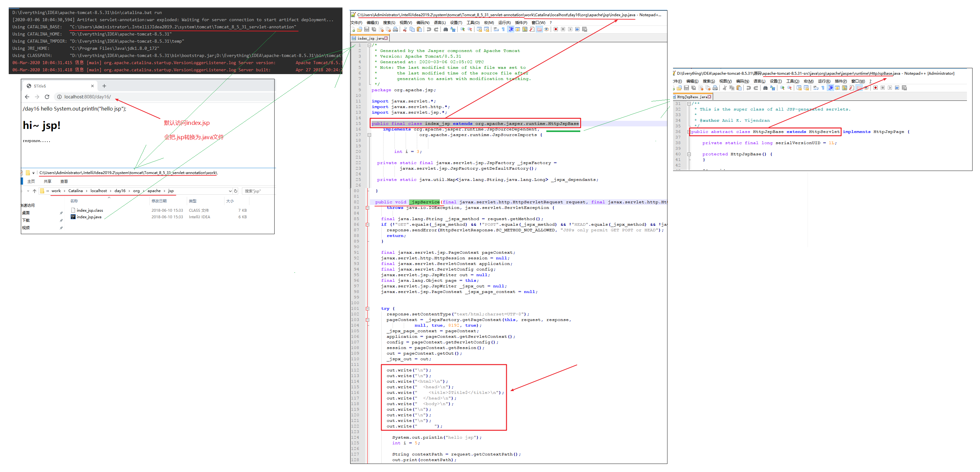Click Save icon in HttpJspBase.java Notepad++ toolbar
Screen dimensions: 980x472
pyautogui.click(x=687, y=88)
